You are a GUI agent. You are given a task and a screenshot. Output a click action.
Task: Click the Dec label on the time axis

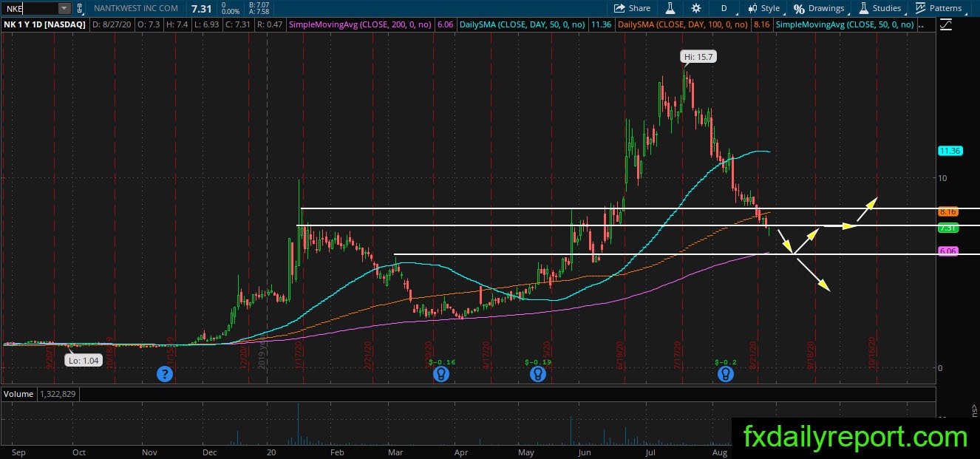pos(210,452)
